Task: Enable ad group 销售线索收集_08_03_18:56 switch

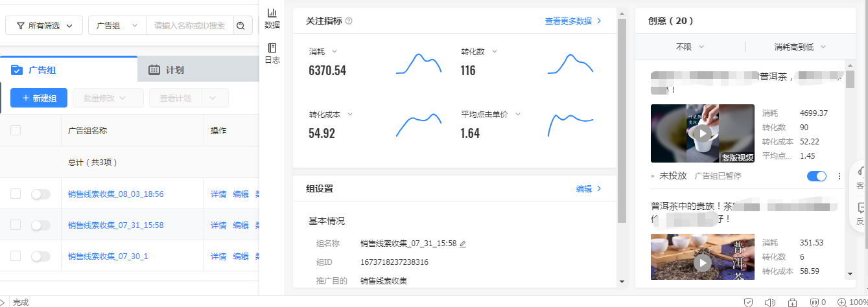Action: (x=40, y=194)
